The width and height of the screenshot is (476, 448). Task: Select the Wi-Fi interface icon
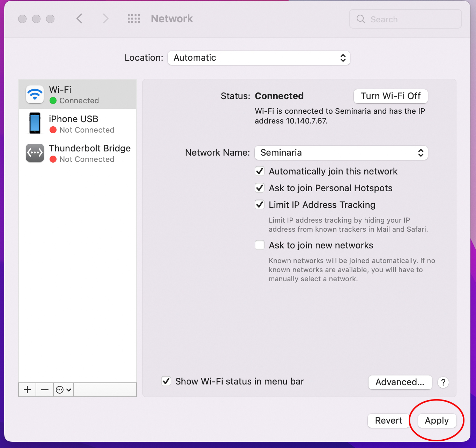click(35, 94)
